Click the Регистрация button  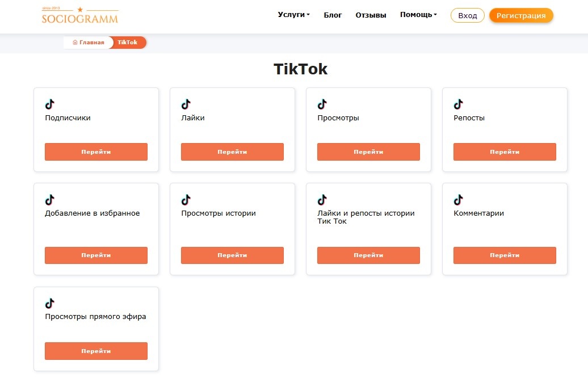point(521,15)
